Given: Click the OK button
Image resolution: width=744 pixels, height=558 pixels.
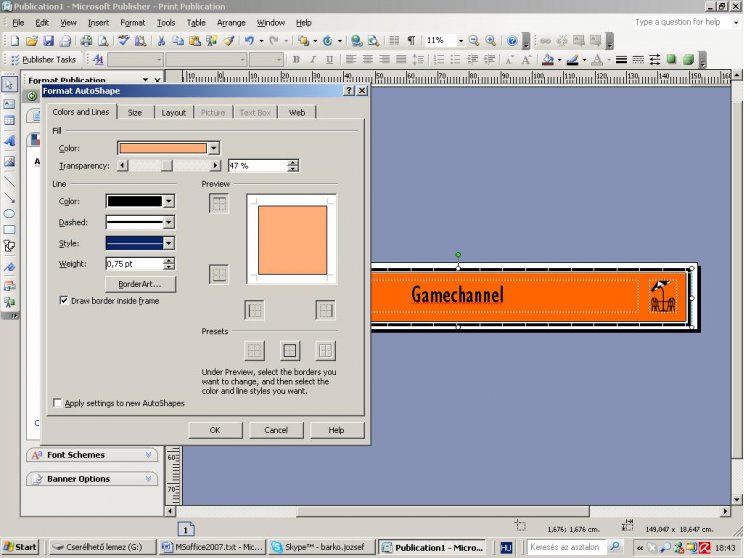Looking at the screenshot, I should click(215, 430).
